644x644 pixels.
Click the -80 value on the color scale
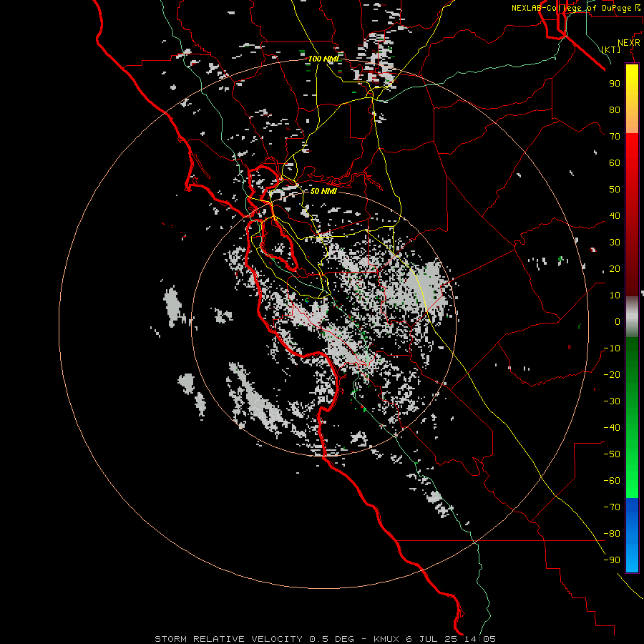coord(612,534)
